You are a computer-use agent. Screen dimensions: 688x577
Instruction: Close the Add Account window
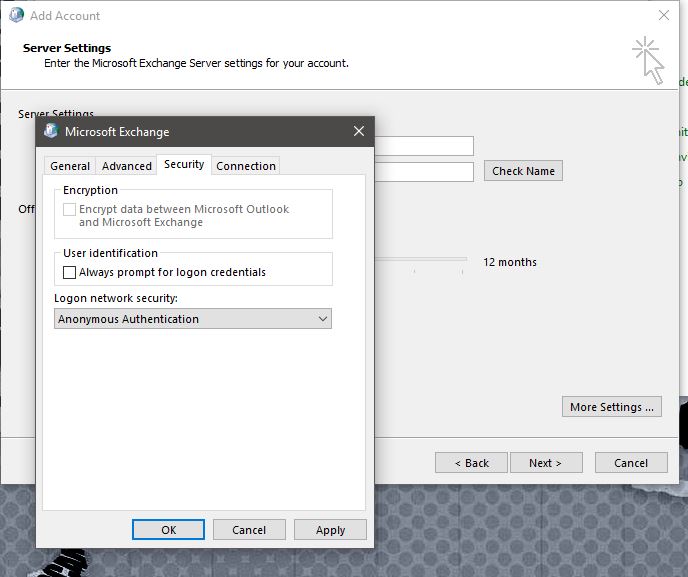click(x=664, y=15)
